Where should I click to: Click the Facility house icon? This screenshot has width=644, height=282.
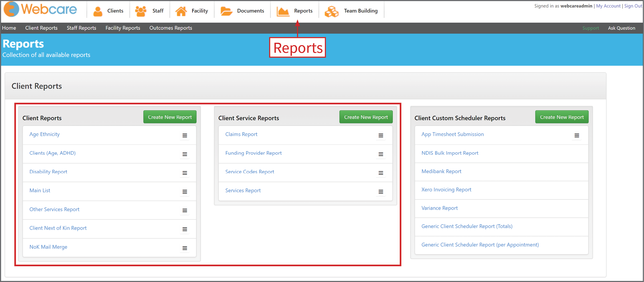click(181, 11)
